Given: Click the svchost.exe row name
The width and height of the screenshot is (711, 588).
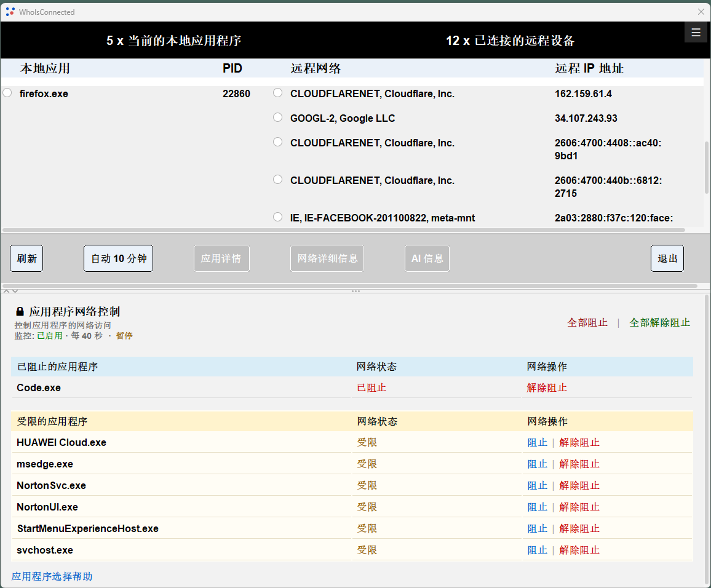Looking at the screenshot, I should [x=45, y=550].
